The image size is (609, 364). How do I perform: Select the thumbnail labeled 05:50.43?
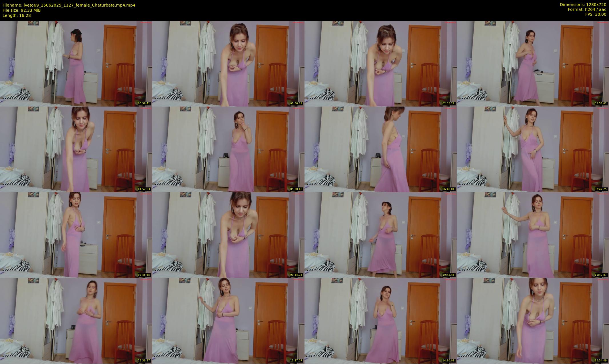click(x=228, y=149)
